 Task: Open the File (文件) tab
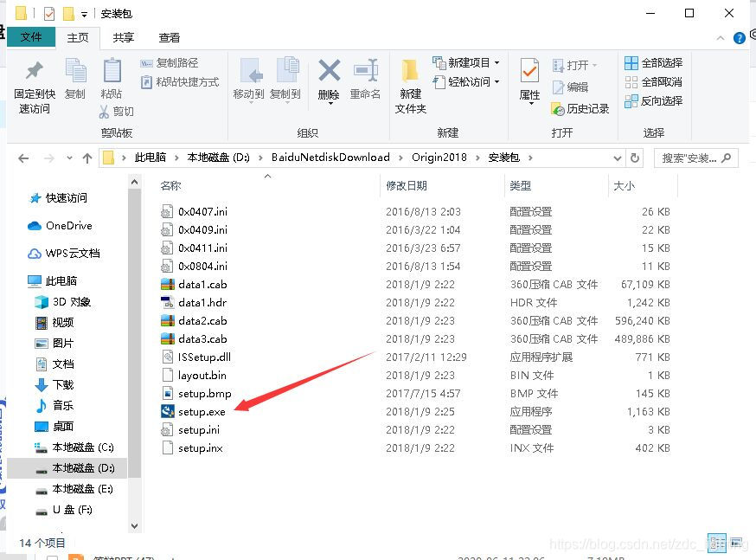(31, 37)
